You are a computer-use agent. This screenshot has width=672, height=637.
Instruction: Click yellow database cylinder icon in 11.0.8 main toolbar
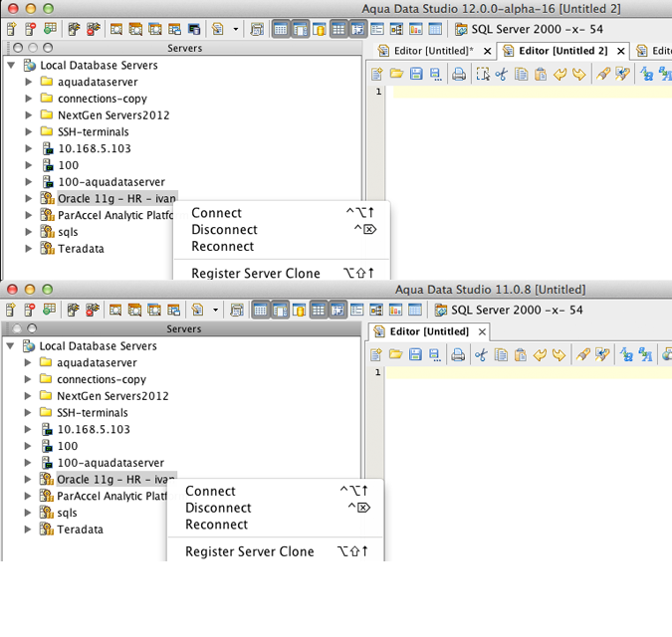point(299,311)
